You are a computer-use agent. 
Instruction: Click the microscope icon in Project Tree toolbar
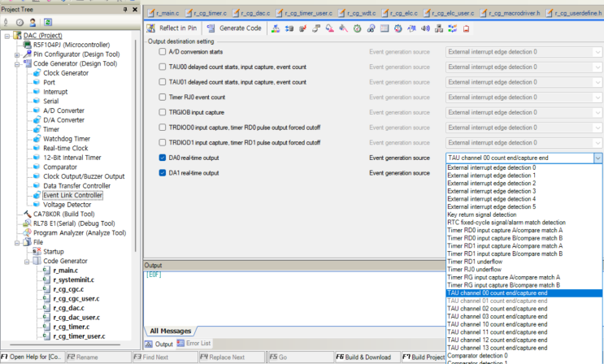point(6,22)
